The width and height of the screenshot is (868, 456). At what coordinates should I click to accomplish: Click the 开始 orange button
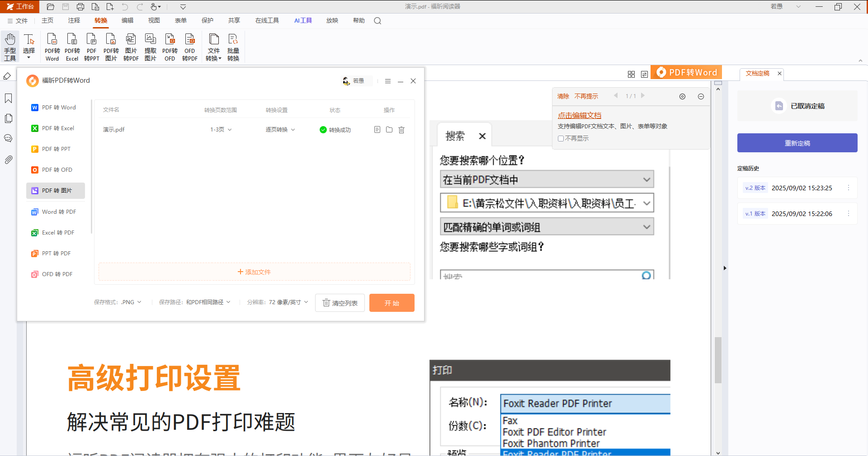392,303
